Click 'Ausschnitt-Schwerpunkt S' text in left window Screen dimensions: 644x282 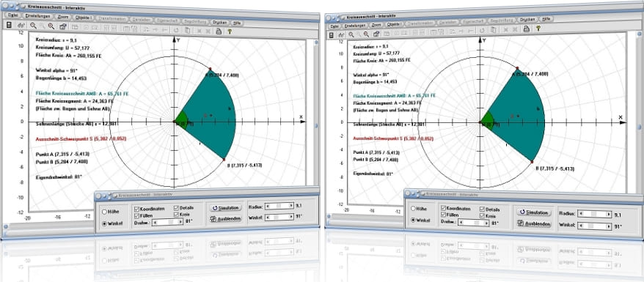pyautogui.click(x=65, y=138)
